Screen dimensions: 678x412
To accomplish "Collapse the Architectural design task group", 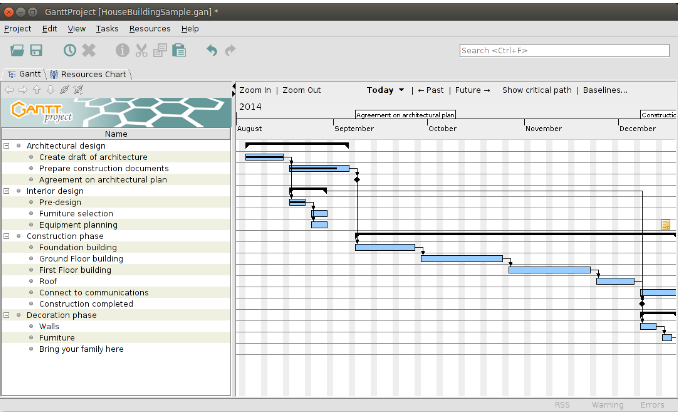I will tap(6, 146).
